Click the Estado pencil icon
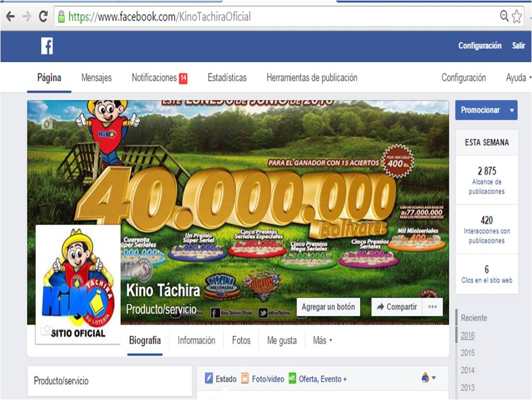The height and width of the screenshot is (400, 532). click(x=209, y=378)
